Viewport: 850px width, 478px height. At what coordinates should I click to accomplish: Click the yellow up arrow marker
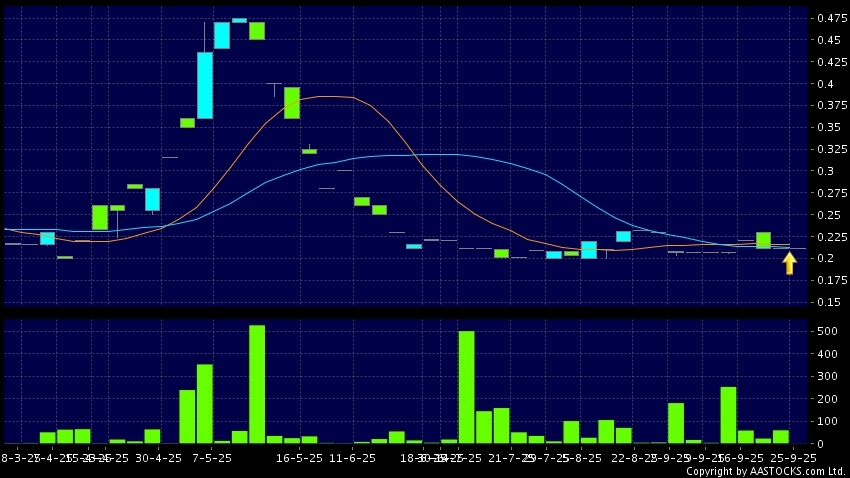pyautogui.click(x=789, y=263)
